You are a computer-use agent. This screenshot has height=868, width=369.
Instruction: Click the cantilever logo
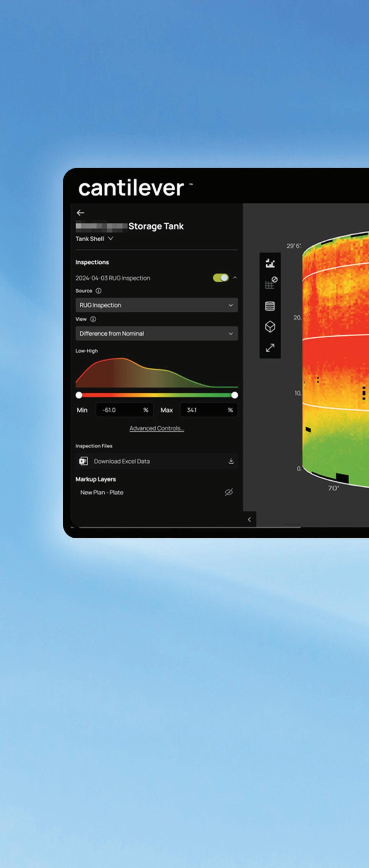tap(136, 188)
